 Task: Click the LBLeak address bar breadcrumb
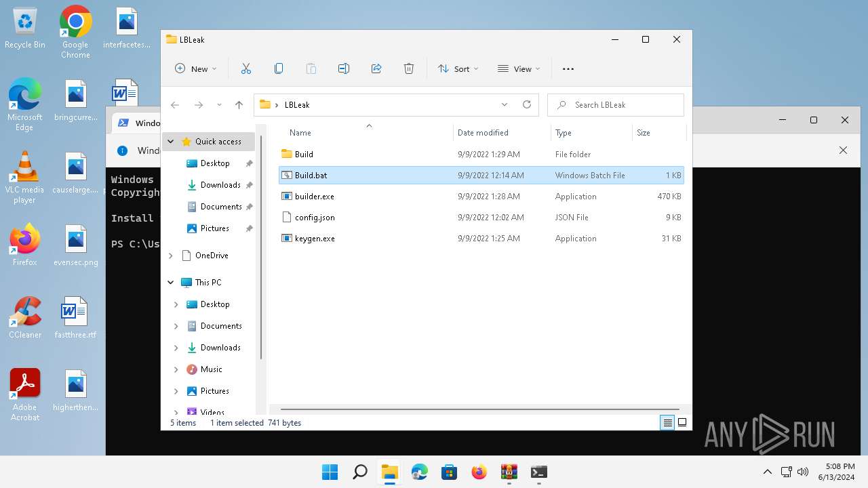tap(297, 105)
